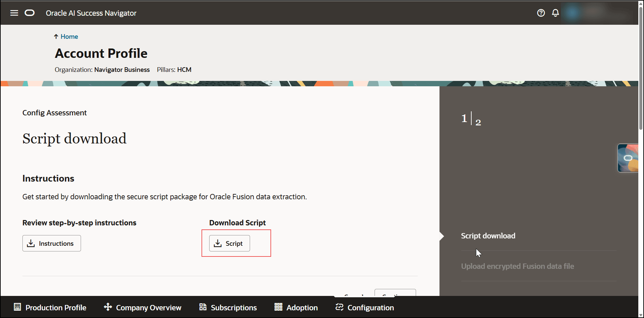Screen dimensions: 644x318
Task: Open the Subscriptions tab
Action: tap(228, 307)
